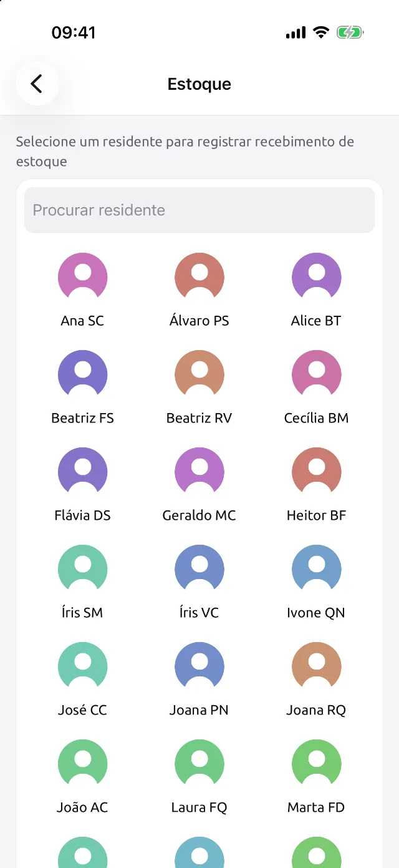
Task: Tap the Marta FD avatar
Action: pos(316,764)
